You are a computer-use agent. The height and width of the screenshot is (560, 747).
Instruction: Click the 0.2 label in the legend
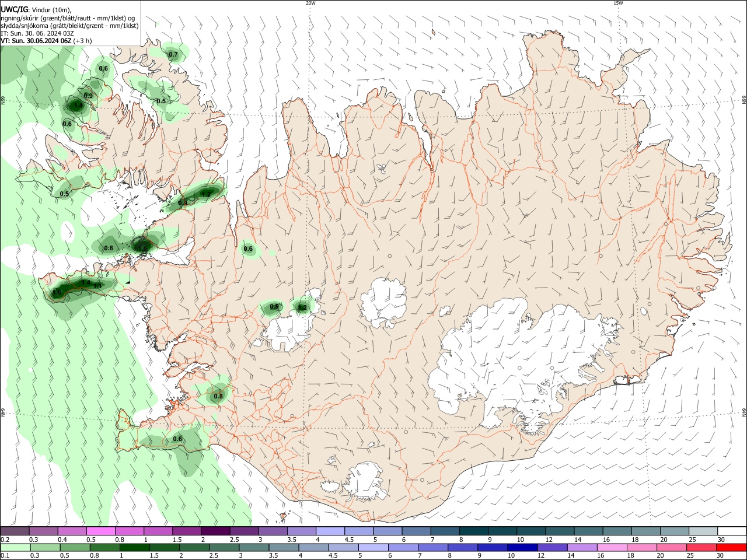pyautogui.click(x=5, y=540)
